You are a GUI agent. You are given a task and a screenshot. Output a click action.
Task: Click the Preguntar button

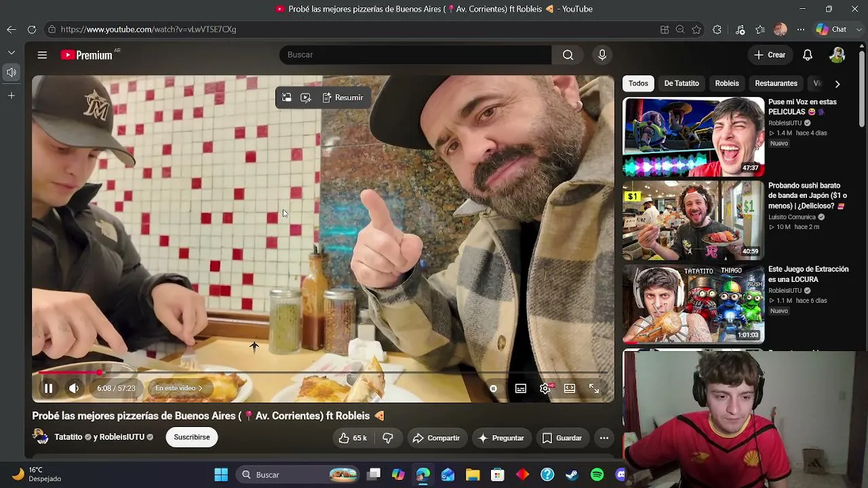(x=501, y=438)
